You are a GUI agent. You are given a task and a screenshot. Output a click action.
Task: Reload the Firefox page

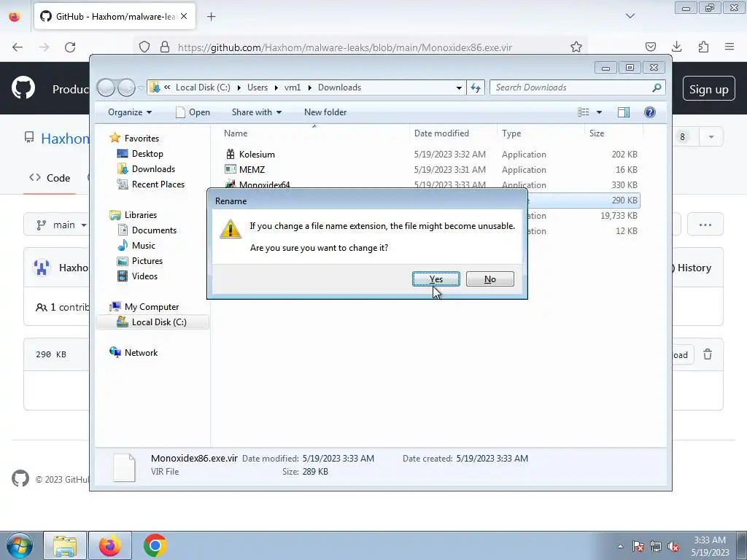click(70, 47)
